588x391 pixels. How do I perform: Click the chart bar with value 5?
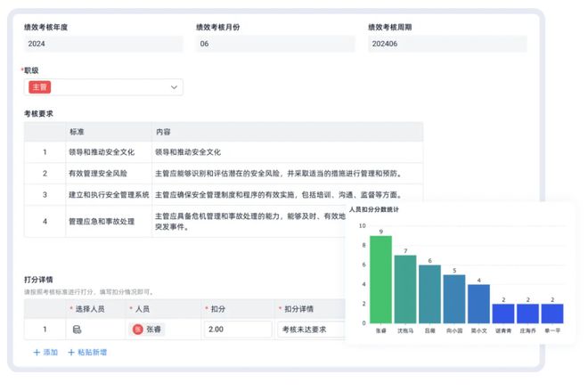click(454, 298)
